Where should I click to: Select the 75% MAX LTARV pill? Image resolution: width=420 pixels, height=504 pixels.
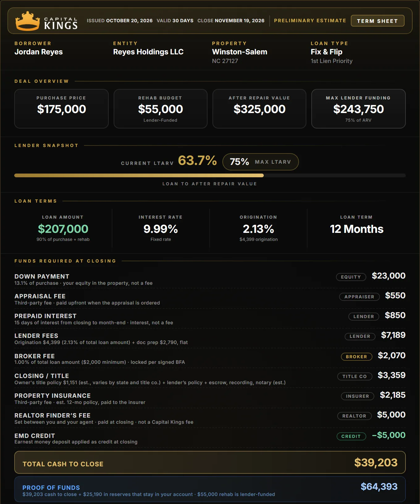pyautogui.click(x=260, y=162)
